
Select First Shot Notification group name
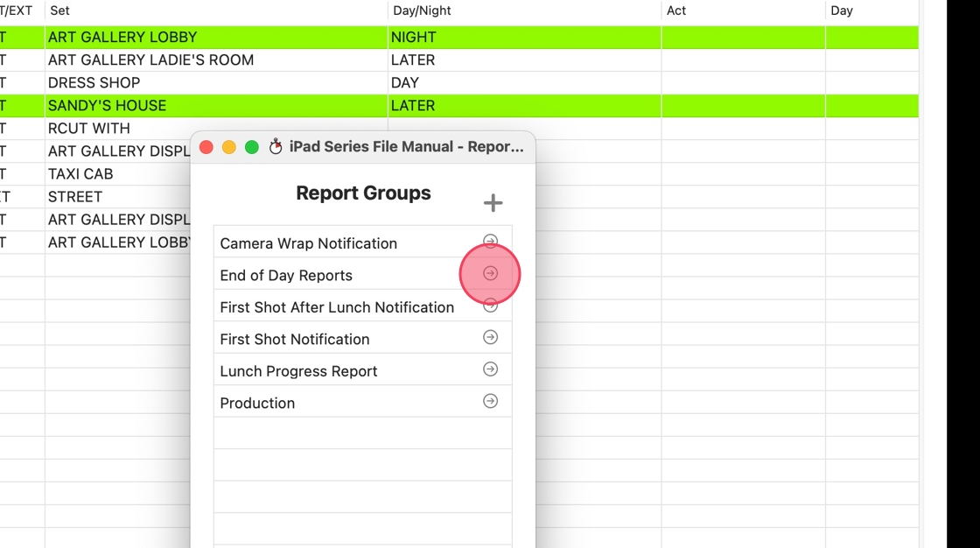tap(294, 339)
